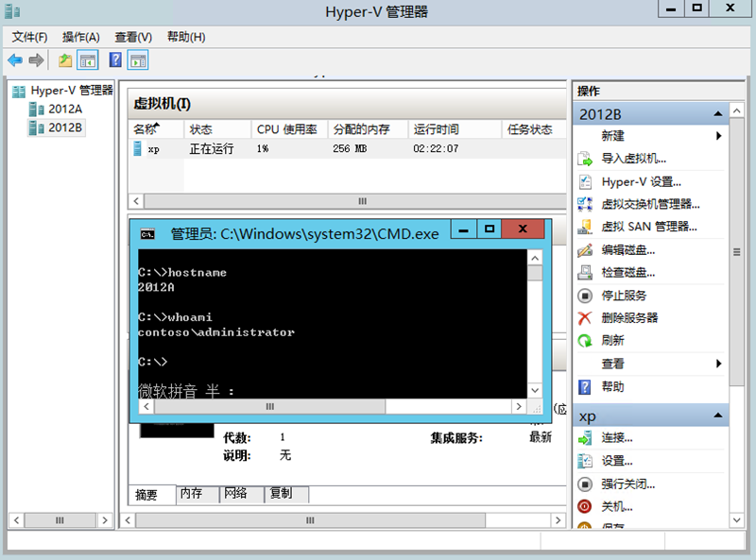The height and width of the screenshot is (560, 756).
Task: Click the VM thumbnail preview under the CMD window
Action: [x=177, y=431]
